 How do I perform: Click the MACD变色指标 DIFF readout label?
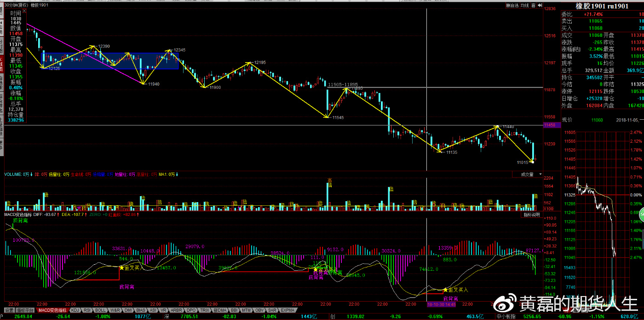point(44,215)
